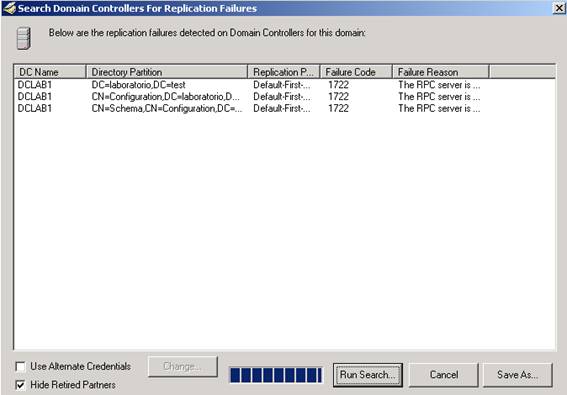Click the server icon beside the description
The width and height of the screenshot is (567, 395).
(24, 38)
